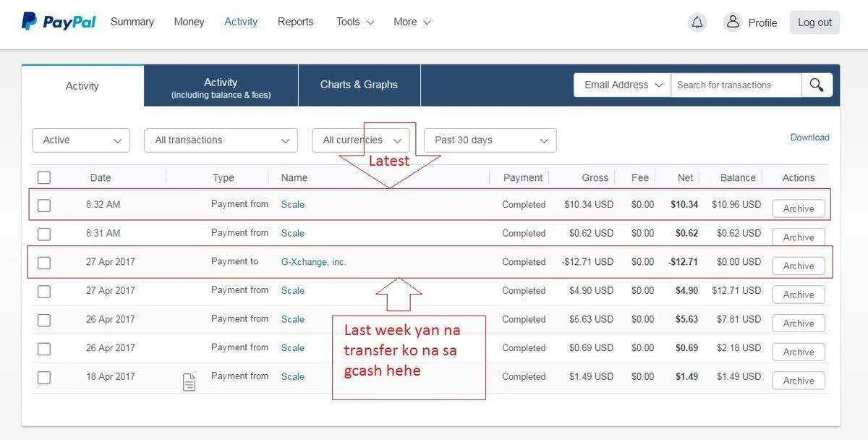The height and width of the screenshot is (440, 868).
Task: Click the -$12.71 USD gross amount
Action: (587, 262)
